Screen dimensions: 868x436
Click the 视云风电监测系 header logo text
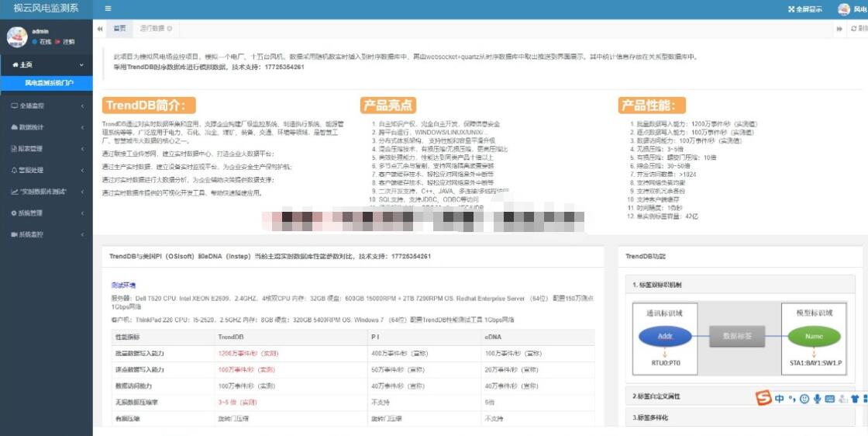click(x=46, y=9)
